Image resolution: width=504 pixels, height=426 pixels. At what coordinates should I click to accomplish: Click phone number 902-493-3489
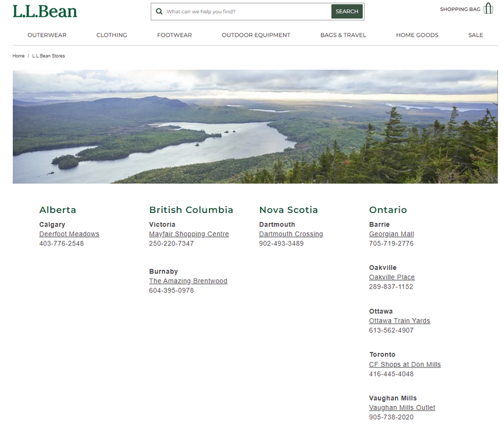[x=281, y=243]
